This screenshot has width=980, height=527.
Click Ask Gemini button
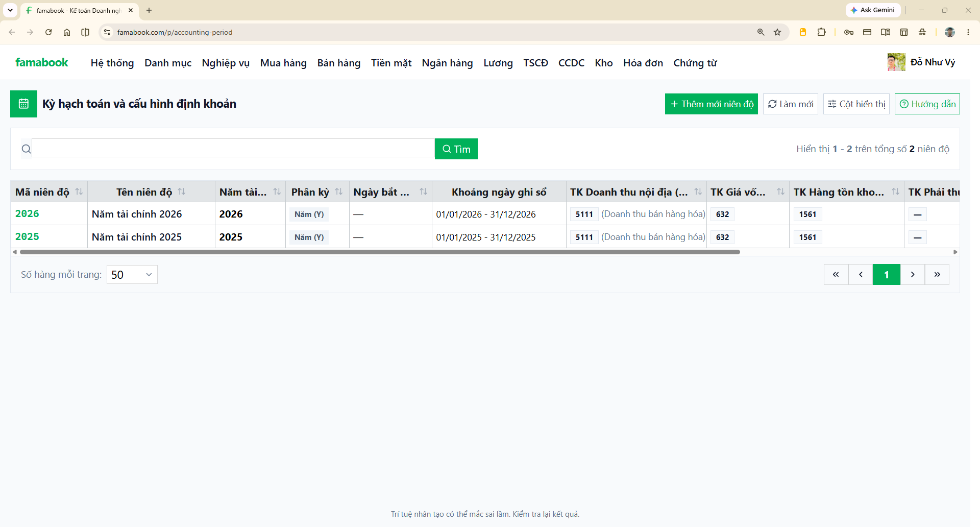[872, 10]
